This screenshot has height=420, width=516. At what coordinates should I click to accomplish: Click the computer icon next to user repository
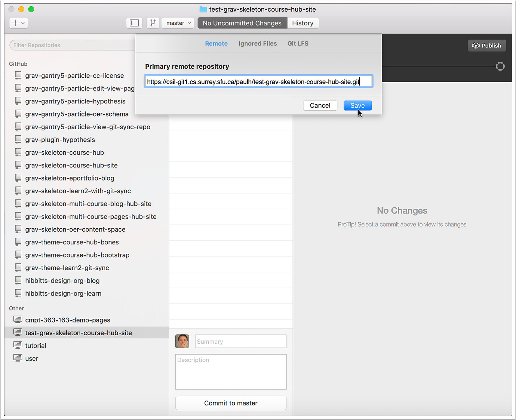[18, 358]
